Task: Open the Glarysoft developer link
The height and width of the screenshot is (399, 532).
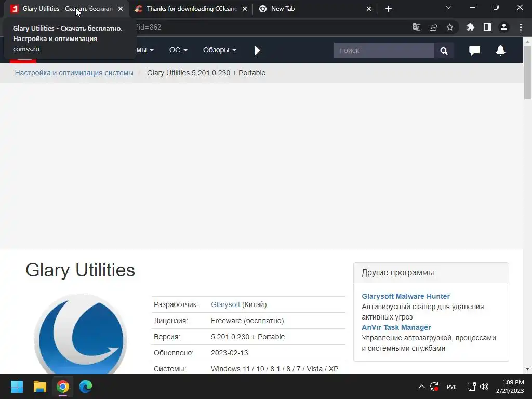Action: pos(225,304)
